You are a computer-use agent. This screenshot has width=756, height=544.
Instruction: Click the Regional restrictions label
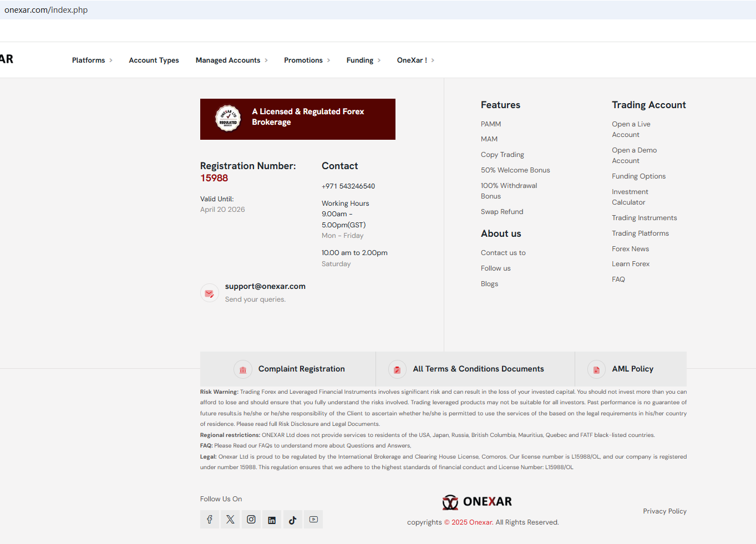tap(230, 435)
